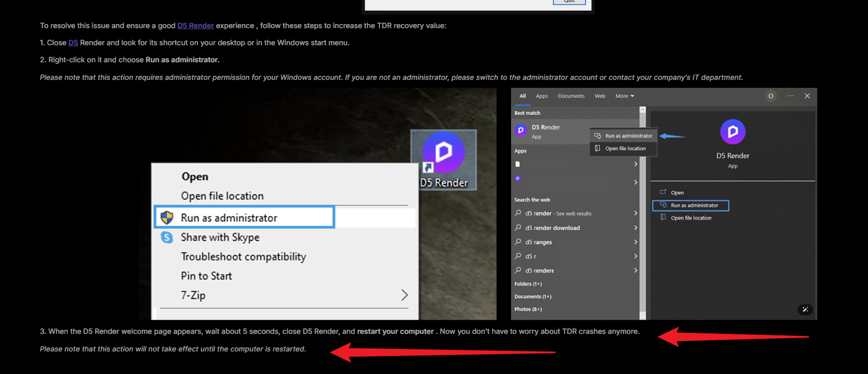Image resolution: width=868 pixels, height=374 pixels.
Task: Choose Open file location in desktop context menu
Action: point(222,196)
